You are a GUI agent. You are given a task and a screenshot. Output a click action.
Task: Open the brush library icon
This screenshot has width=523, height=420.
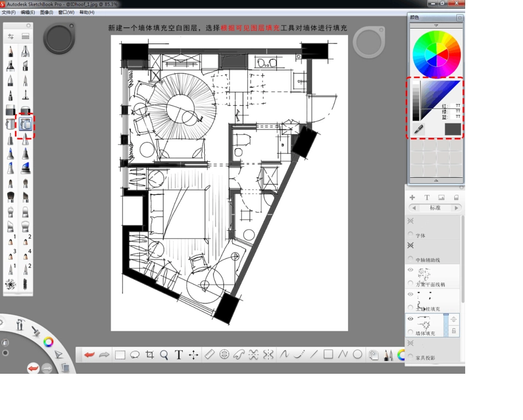tap(25, 36)
